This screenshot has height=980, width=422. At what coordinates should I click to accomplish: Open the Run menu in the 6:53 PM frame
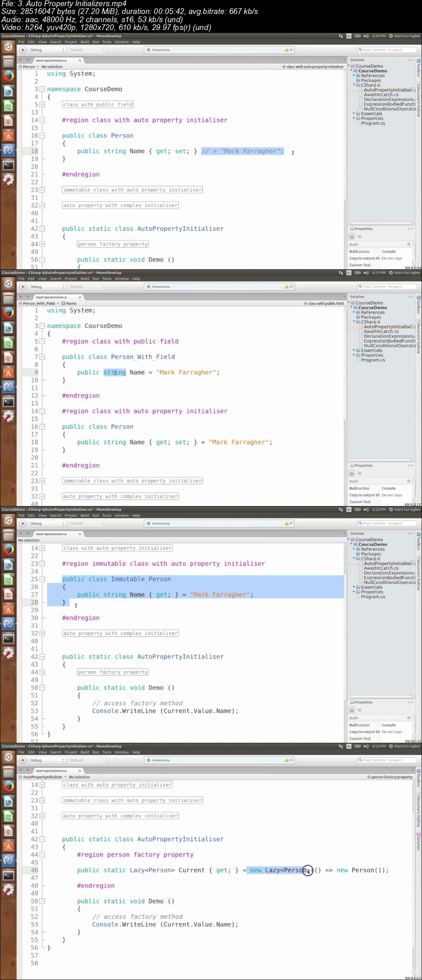click(96, 752)
